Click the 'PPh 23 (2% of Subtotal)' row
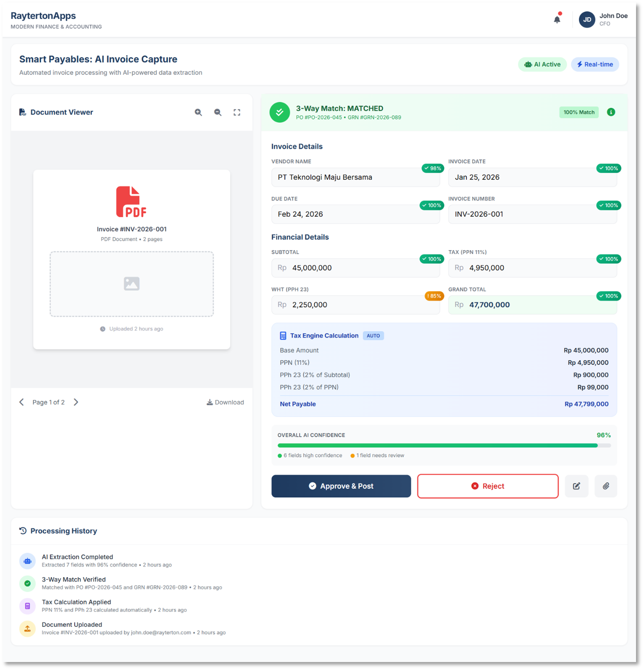Viewport: 644px width, 670px height. coord(444,375)
